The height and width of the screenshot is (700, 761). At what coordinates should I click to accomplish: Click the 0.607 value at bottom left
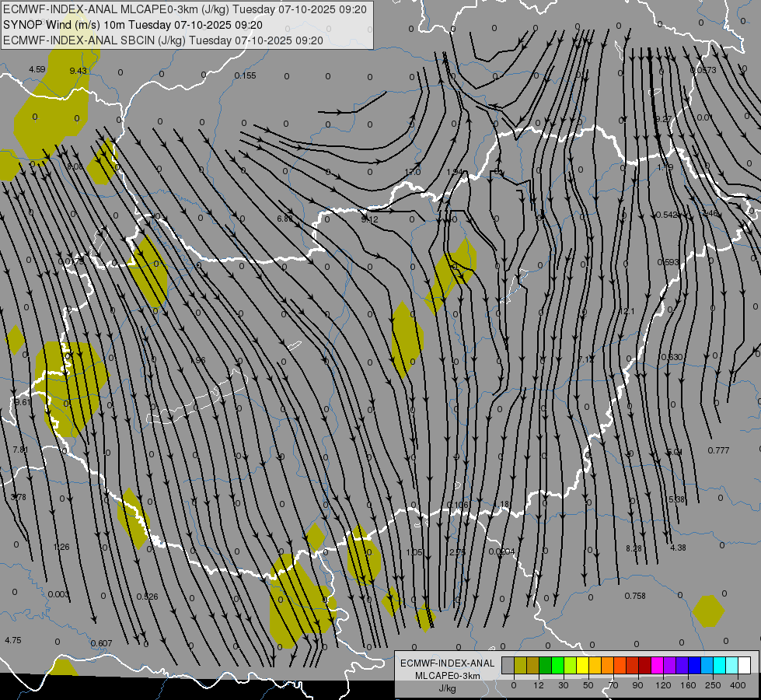pos(101,642)
